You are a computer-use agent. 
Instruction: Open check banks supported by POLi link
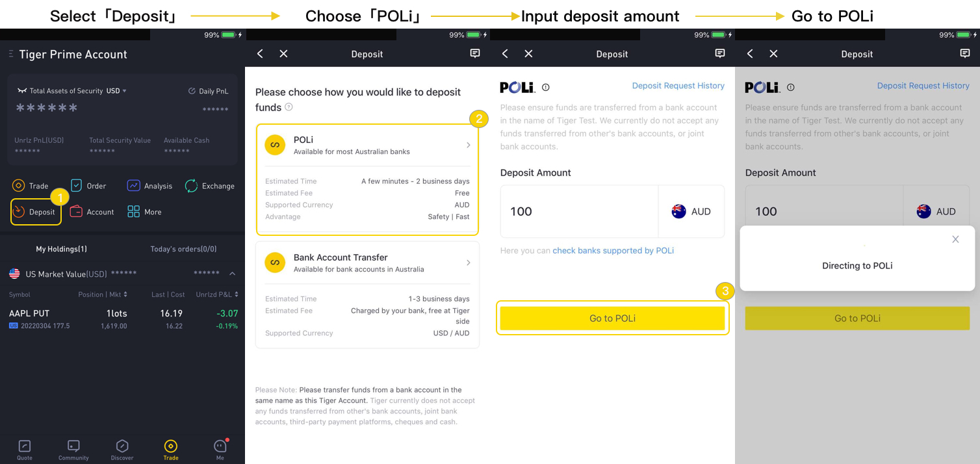click(613, 250)
